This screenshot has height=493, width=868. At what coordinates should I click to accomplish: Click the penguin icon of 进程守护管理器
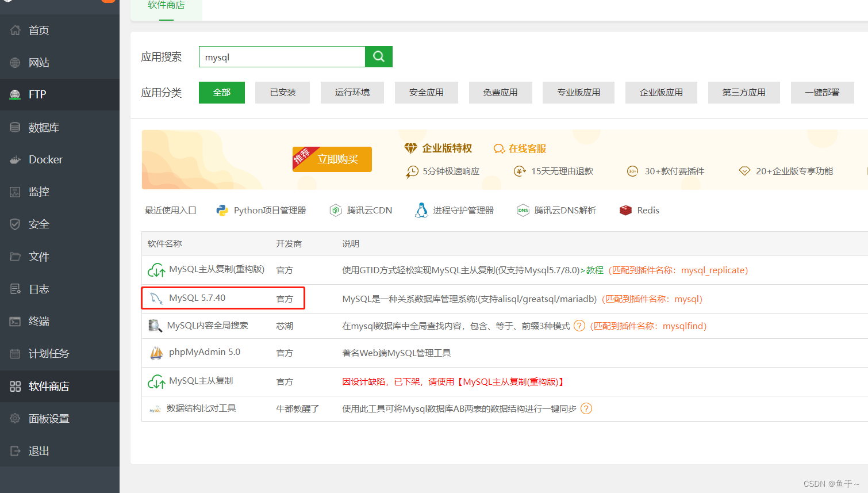pyautogui.click(x=421, y=210)
